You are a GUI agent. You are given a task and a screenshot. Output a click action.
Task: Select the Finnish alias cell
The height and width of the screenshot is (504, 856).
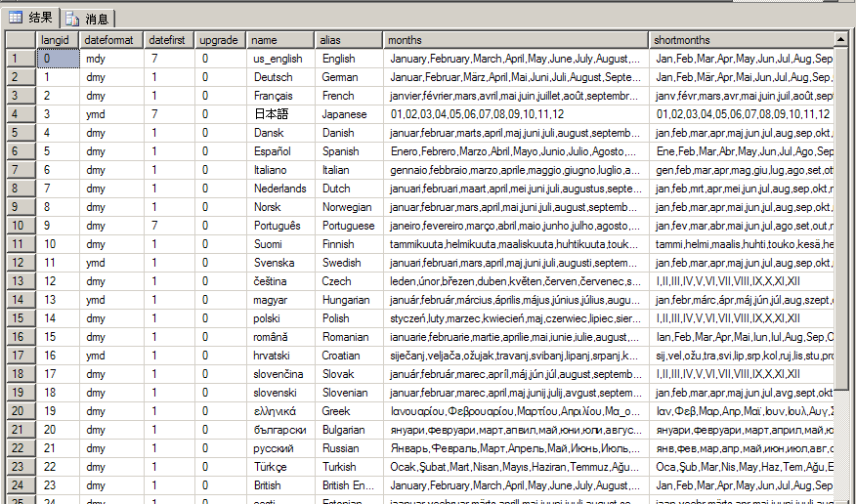pos(348,244)
